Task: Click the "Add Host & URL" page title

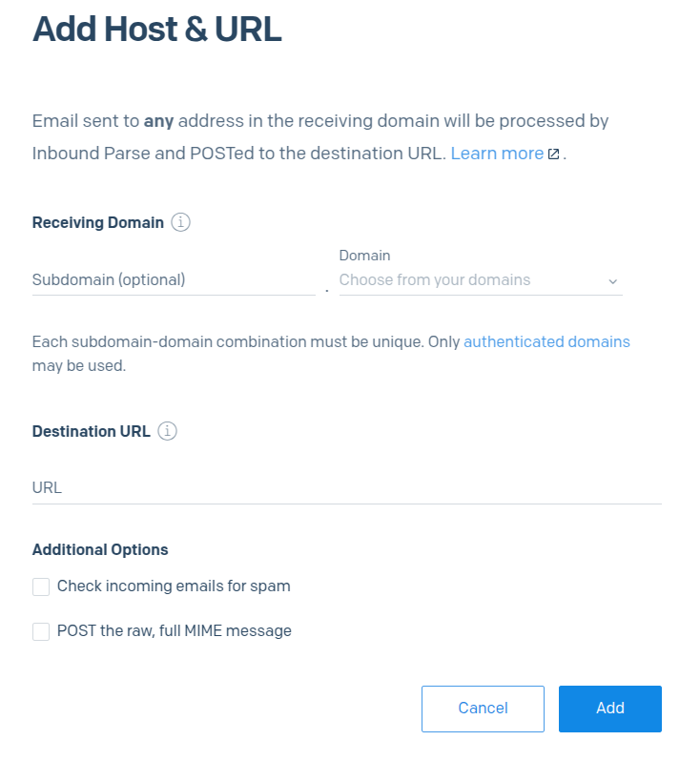Action: (x=157, y=29)
